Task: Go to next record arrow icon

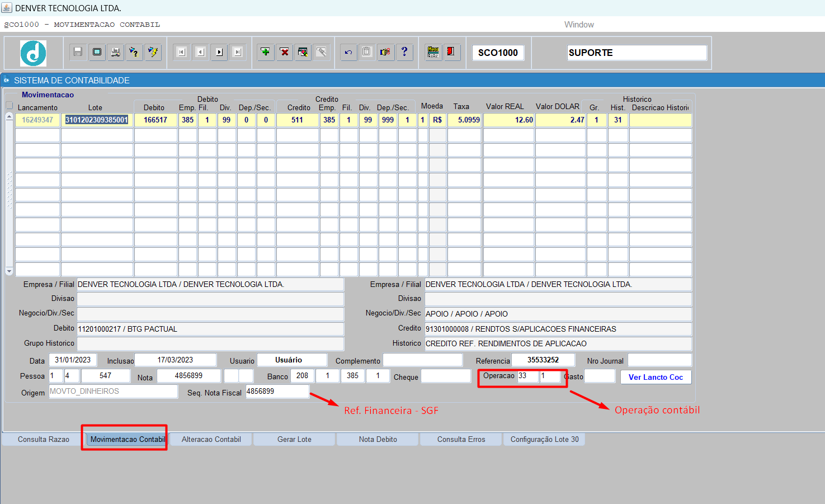Action: point(219,52)
